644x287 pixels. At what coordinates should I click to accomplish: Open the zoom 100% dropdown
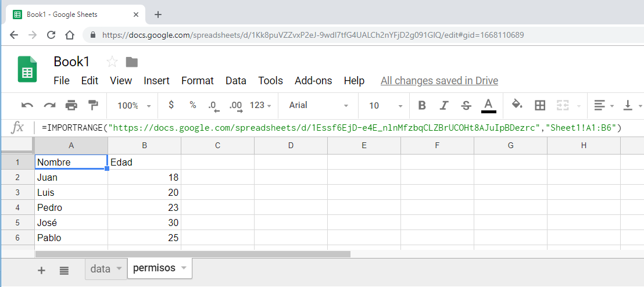(134, 106)
